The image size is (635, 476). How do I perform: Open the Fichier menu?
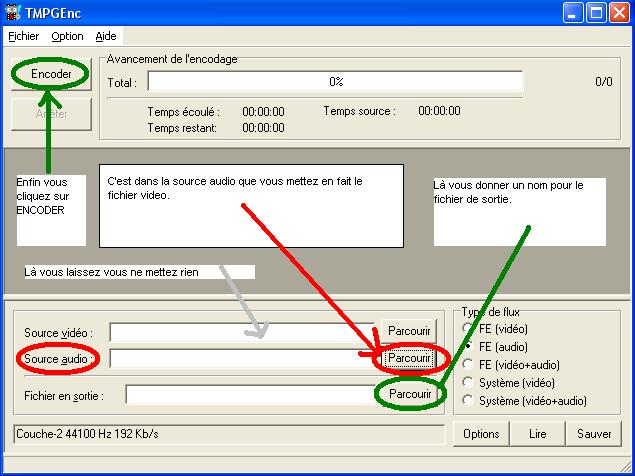point(23,36)
